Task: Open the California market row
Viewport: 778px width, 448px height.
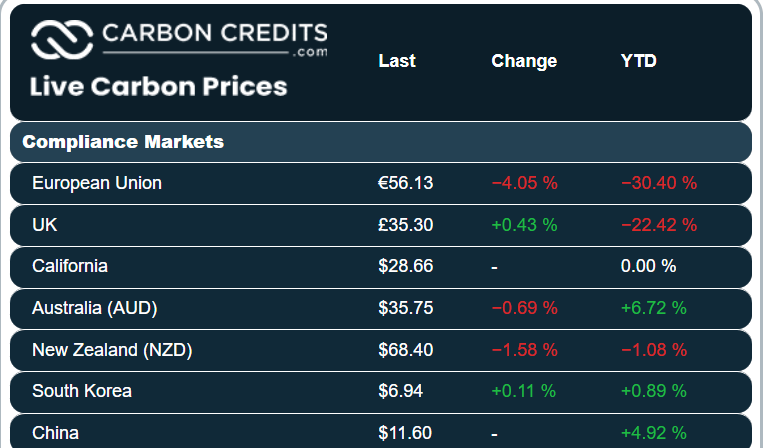Action: pyautogui.click(x=70, y=266)
